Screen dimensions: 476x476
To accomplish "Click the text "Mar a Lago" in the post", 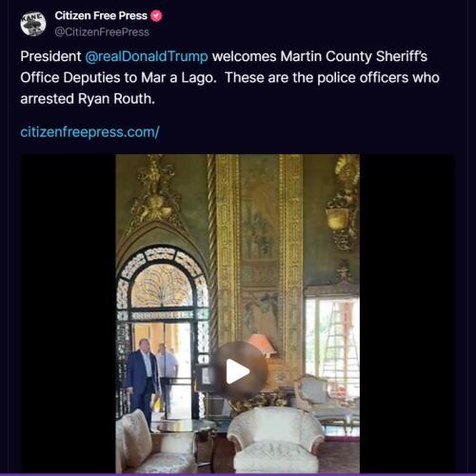I will pyautogui.click(x=179, y=78).
